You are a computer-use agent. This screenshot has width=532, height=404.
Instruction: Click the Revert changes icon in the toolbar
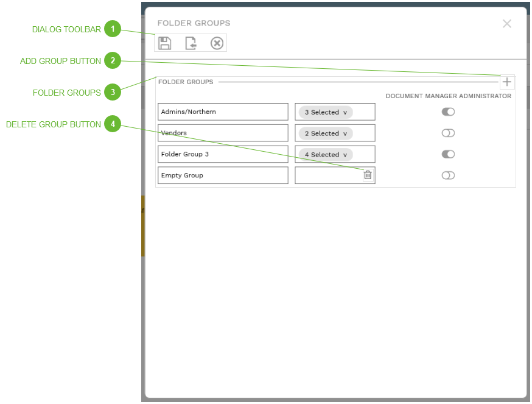tap(191, 43)
